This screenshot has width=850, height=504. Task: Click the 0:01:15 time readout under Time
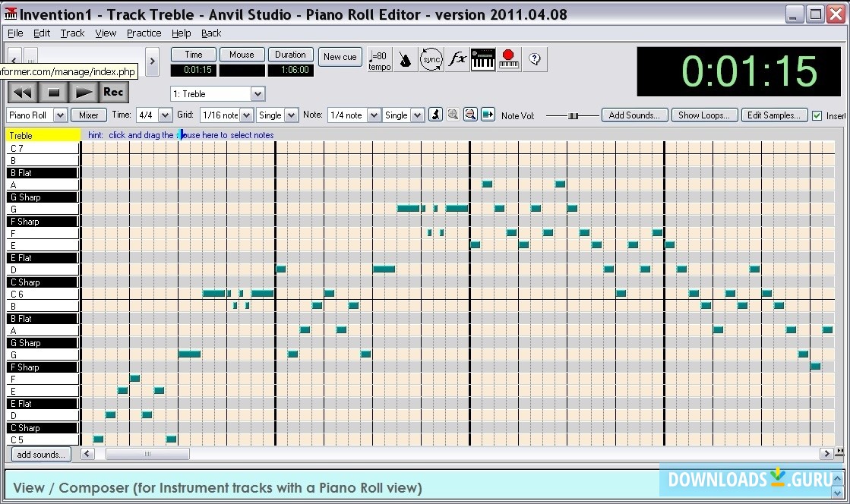[x=194, y=70]
